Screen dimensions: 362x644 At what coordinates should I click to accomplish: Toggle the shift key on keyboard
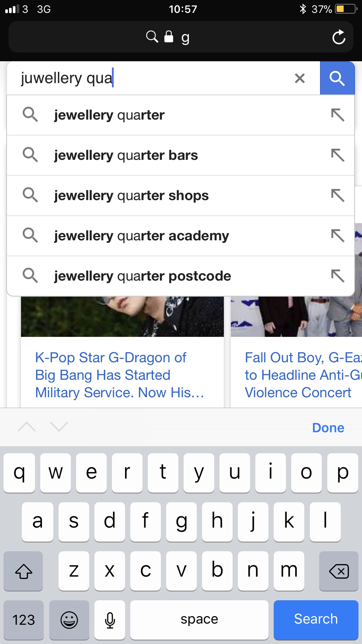click(x=23, y=571)
